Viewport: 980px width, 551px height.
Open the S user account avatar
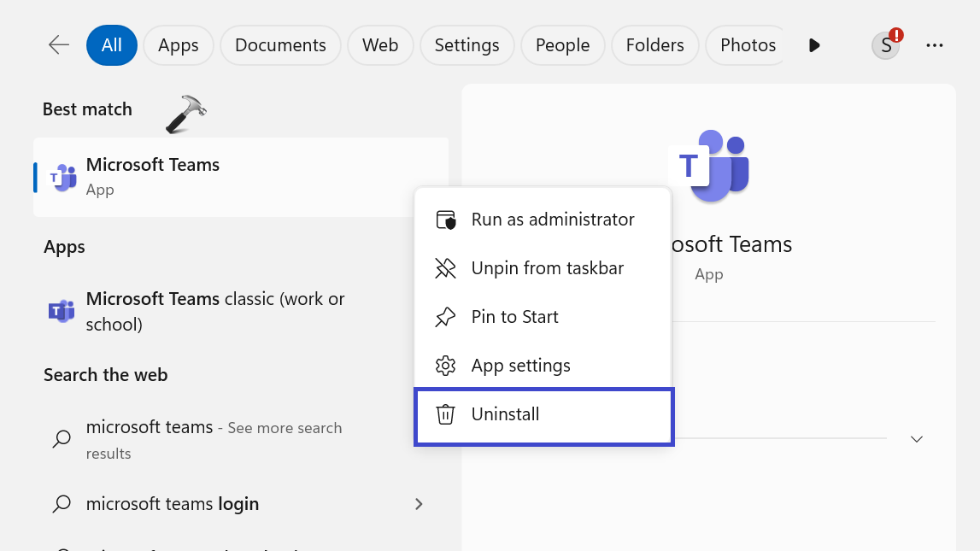click(886, 45)
